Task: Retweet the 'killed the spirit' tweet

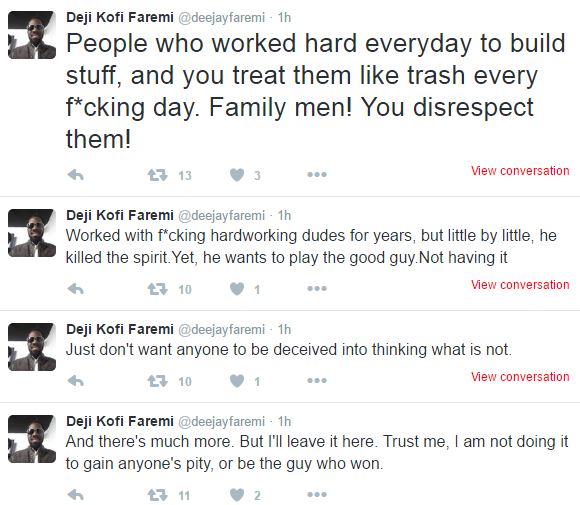Action: click(x=158, y=289)
